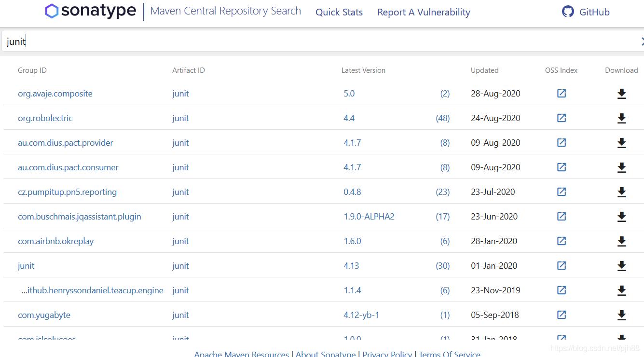
Task: Open the com.airbnb.okreplay group link
Action: [56, 241]
